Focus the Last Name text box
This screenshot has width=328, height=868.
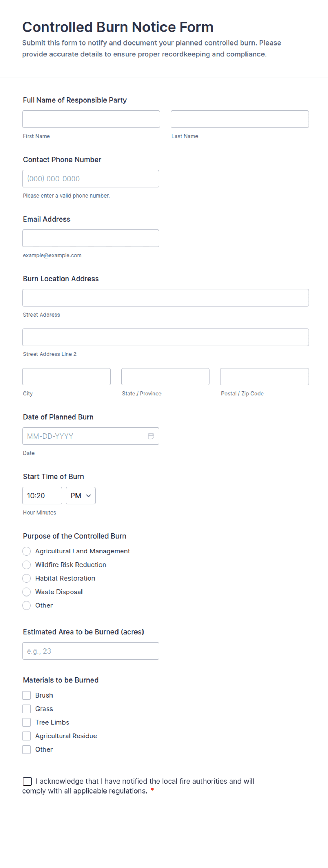point(240,119)
